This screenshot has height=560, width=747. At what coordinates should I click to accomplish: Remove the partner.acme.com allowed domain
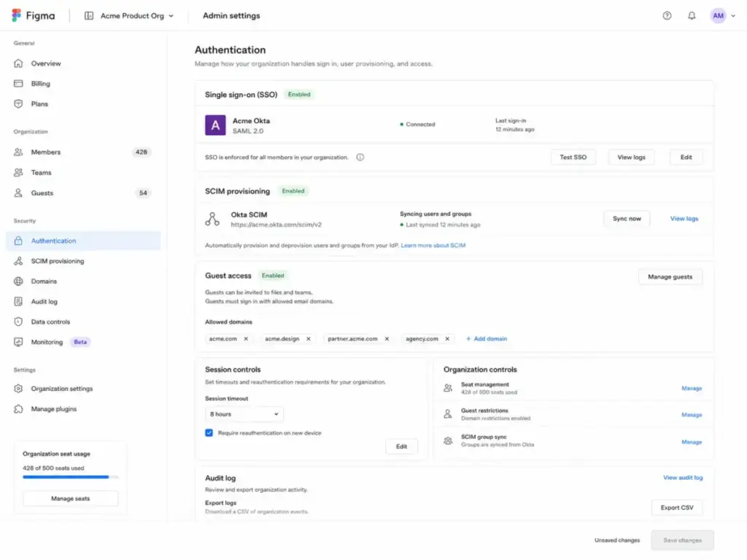(x=387, y=338)
